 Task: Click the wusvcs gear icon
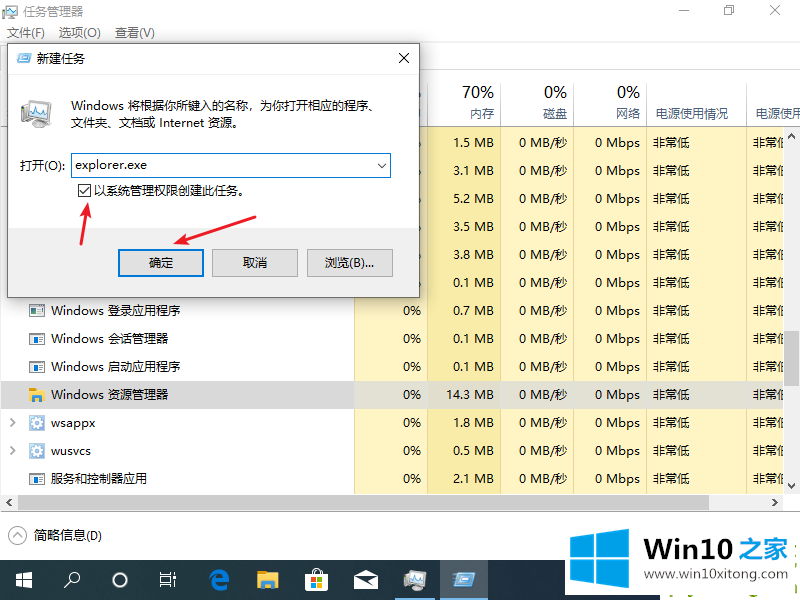click(37, 451)
